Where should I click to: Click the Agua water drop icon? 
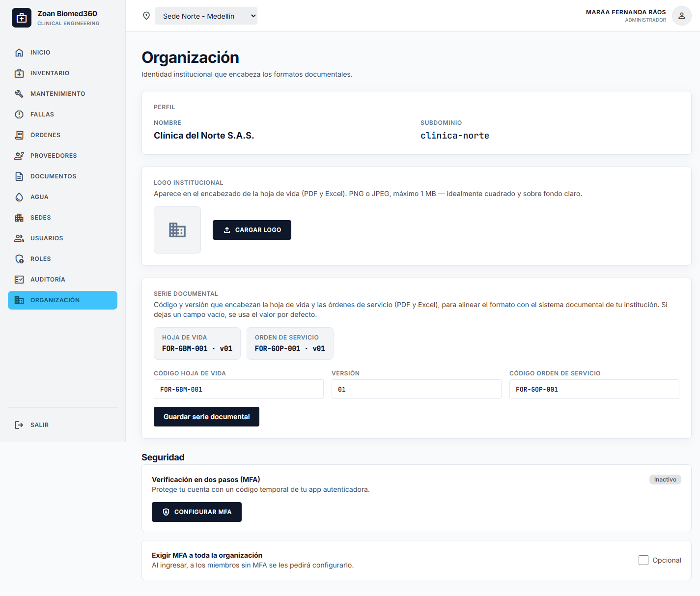click(x=19, y=197)
